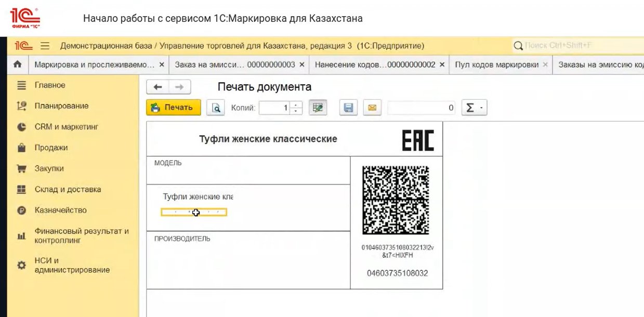Click the truncated Туфли женские кла cell
This screenshot has height=317, width=644.
pyautogui.click(x=198, y=197)
